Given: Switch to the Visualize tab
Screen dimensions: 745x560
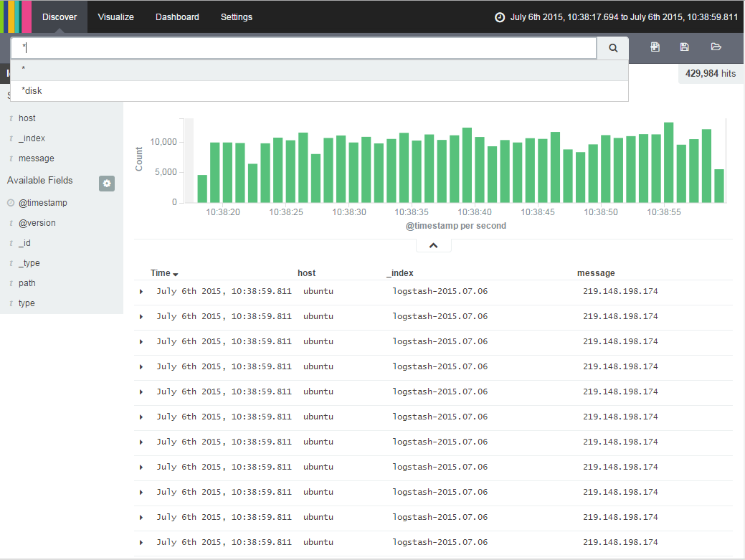Looking at the screenshot, I should [x=116, y=17].
